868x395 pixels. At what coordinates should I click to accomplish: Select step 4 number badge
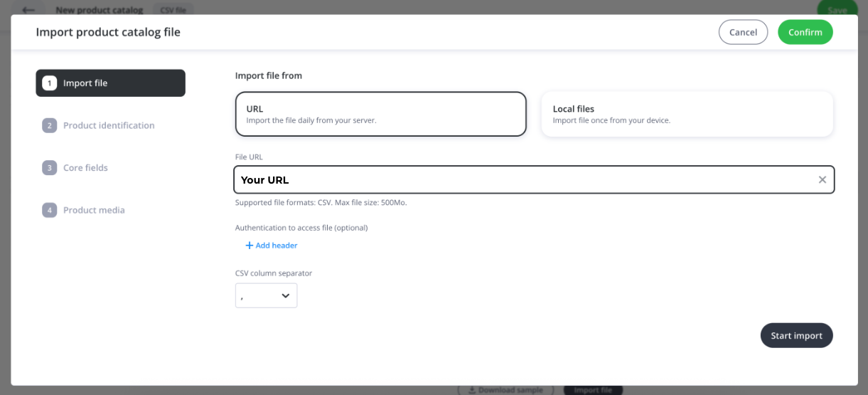[x=50, y=210]
